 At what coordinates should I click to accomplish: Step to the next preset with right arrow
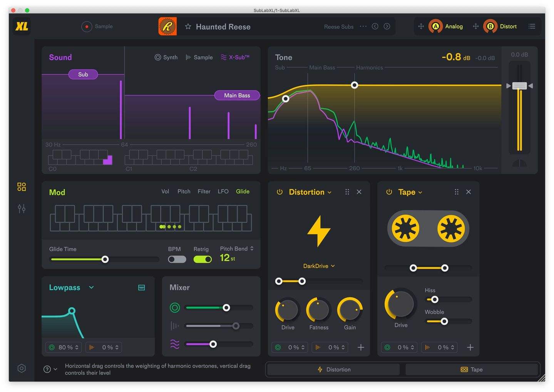(387, 26)
